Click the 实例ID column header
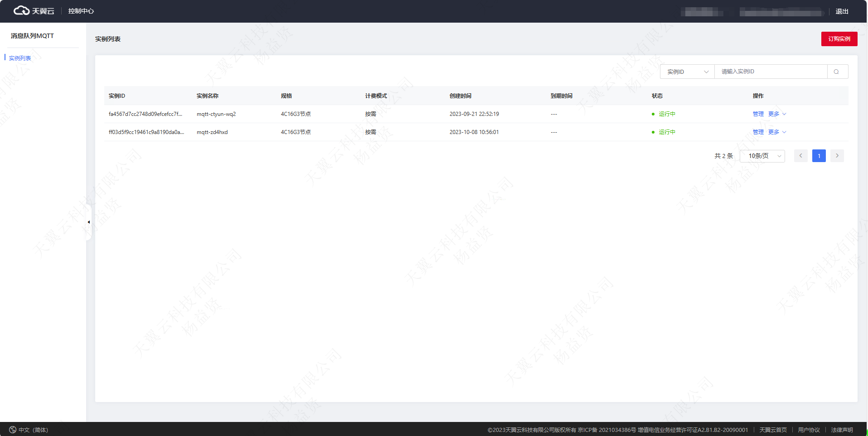The height and width of the screenshot is (436, 868). [x=117, y=96]
